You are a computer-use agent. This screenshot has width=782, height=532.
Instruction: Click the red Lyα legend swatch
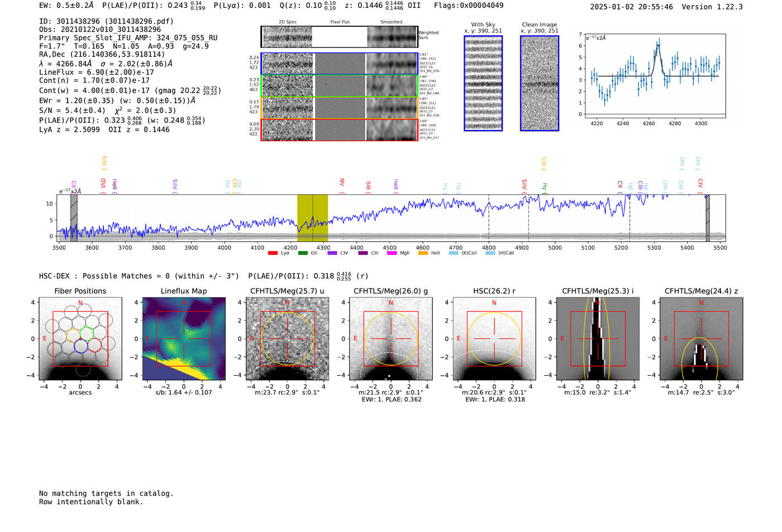pyautogui.click(x=273, y=253)
